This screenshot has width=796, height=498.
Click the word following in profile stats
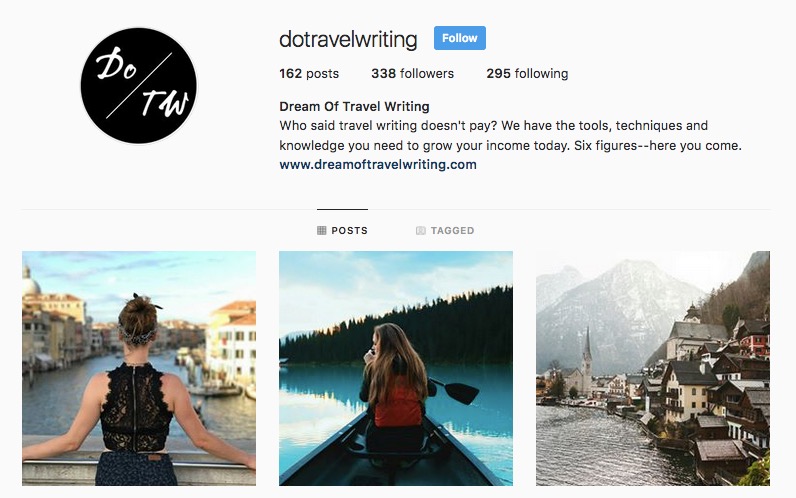click(541, 74)
